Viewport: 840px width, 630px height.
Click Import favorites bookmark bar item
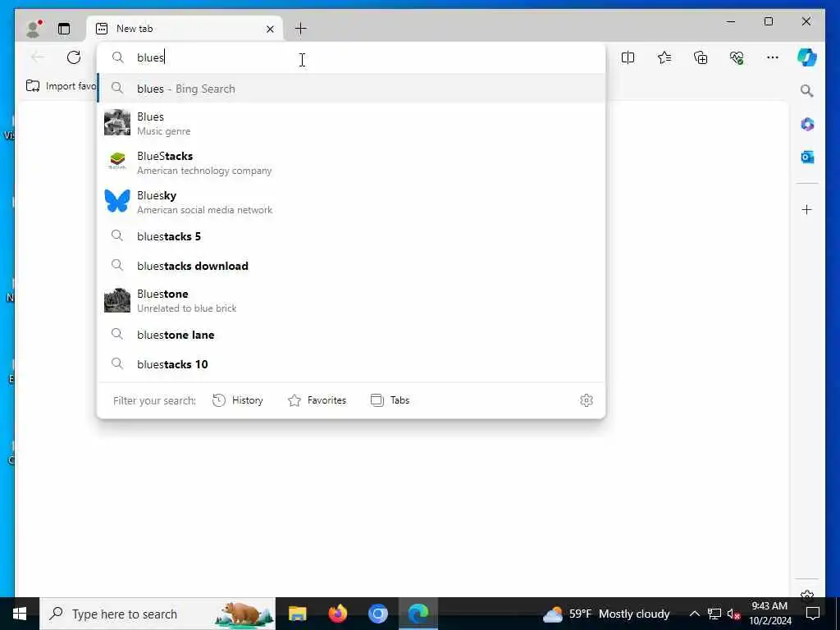61,86
